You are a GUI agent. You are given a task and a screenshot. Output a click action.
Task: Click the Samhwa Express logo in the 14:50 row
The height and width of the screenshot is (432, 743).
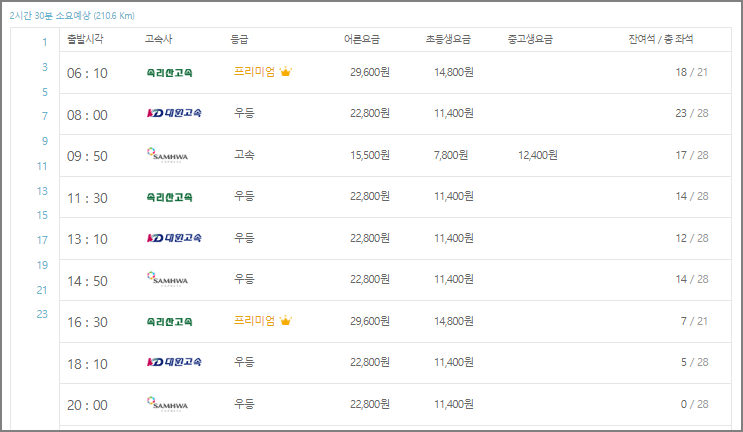(167, 279)
